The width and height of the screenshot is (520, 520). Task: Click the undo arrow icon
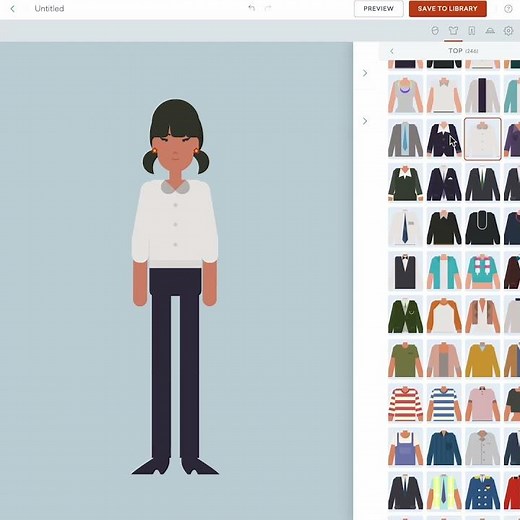[x=252, y=8]
